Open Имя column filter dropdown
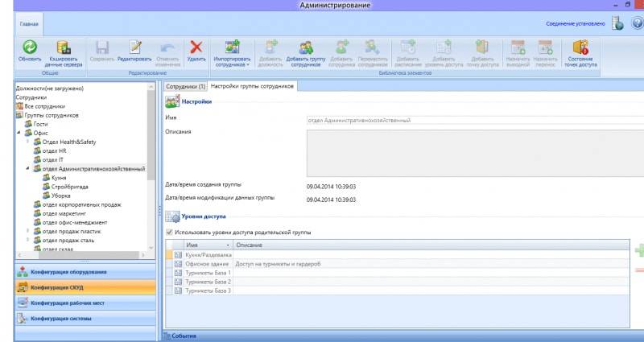 [x=228, y=244]
